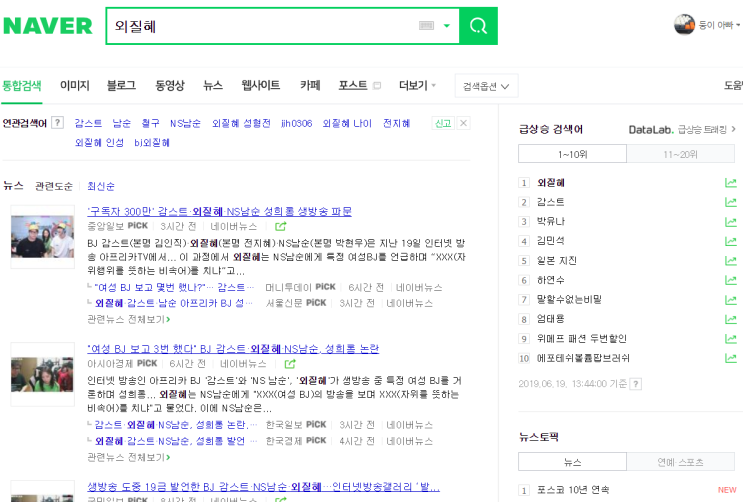This screenshot has width=743, height=502.
Task: Click the new-window icon next to 포스트
Action: [x=377, y=86]
